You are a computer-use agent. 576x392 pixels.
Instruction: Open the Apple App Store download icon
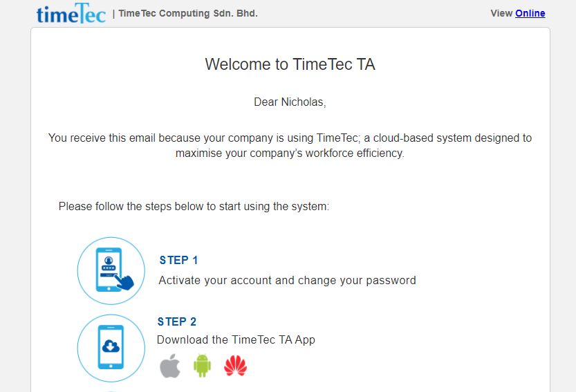(170, 366)
